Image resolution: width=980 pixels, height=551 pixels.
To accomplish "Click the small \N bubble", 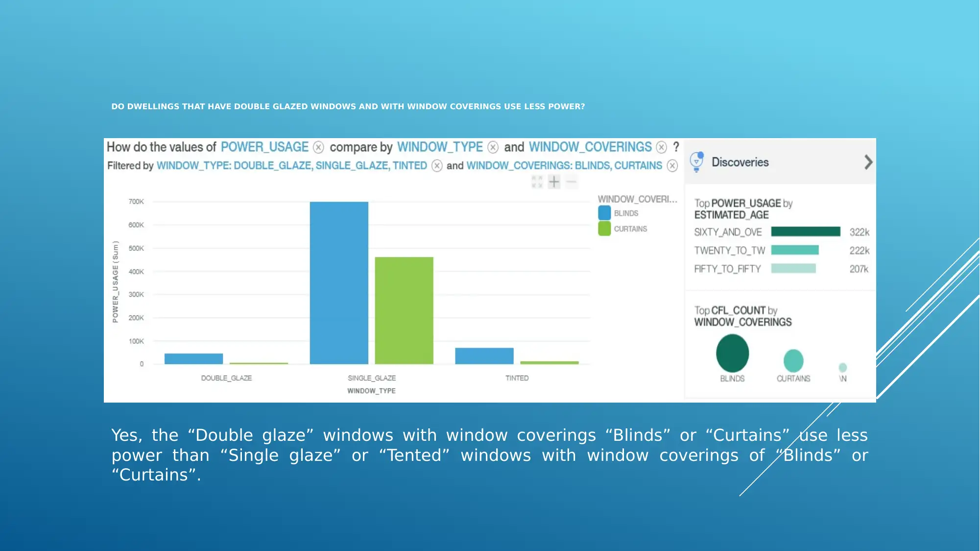I will point(842,368).
